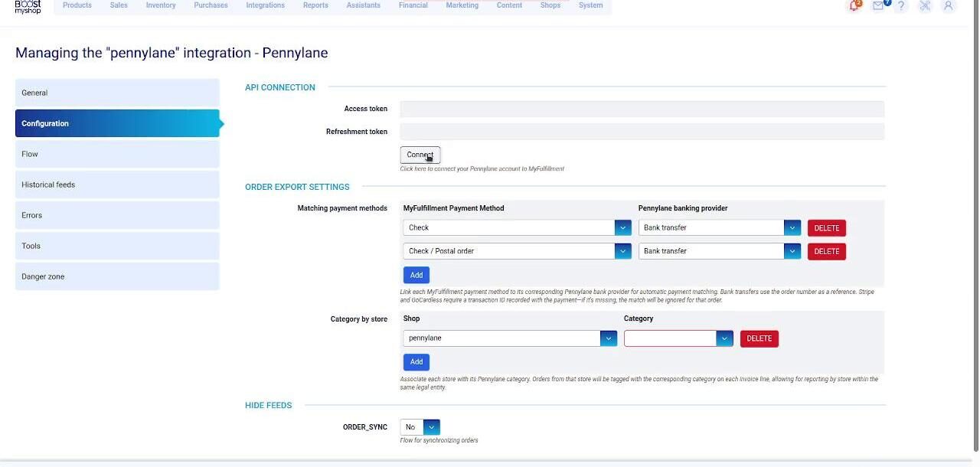The image size is (980, 467).
Task: Open the Integrations menu
Action: [266, 5]
